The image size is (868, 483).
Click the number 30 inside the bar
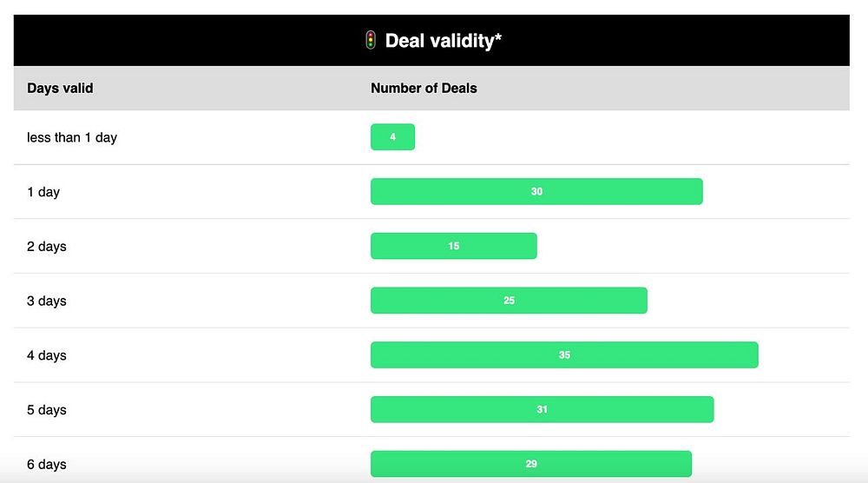(536, 192)
